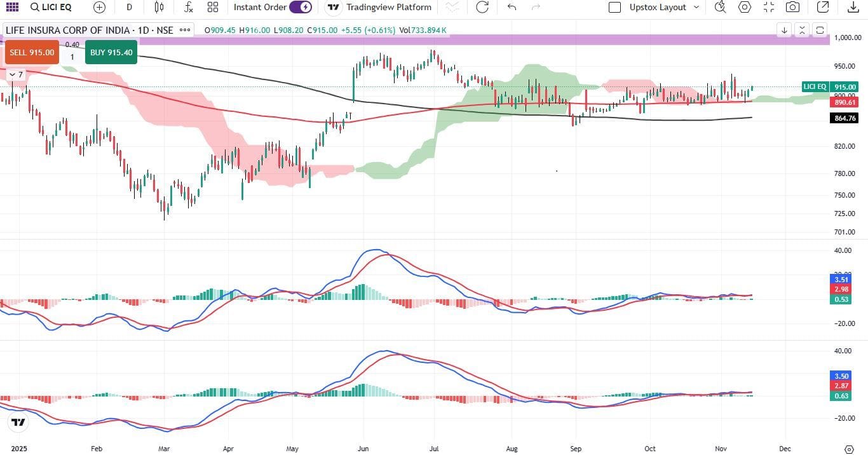868x455 pixels.
Task: Open the D timeframe interval dropdown
Action: point(129,7)
